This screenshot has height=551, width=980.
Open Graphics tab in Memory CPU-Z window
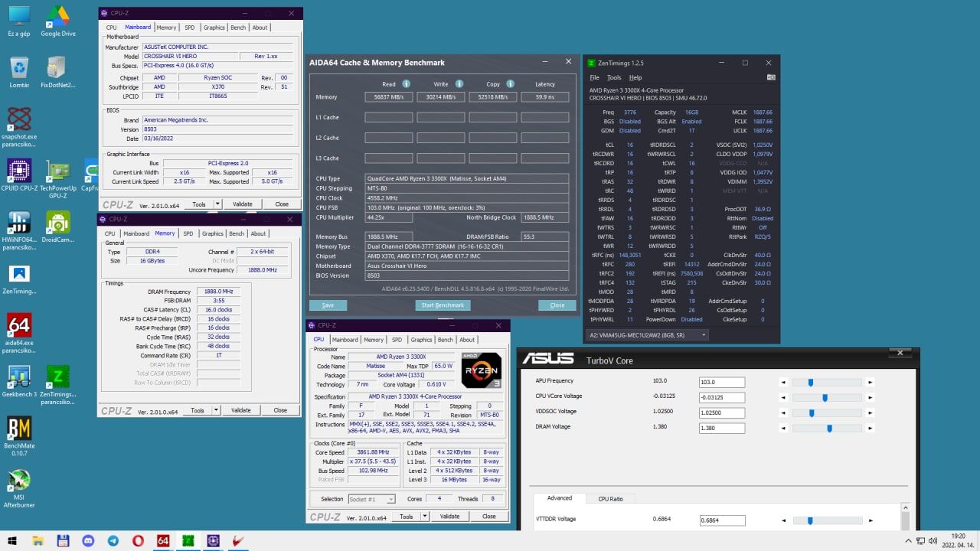(212, 233)
